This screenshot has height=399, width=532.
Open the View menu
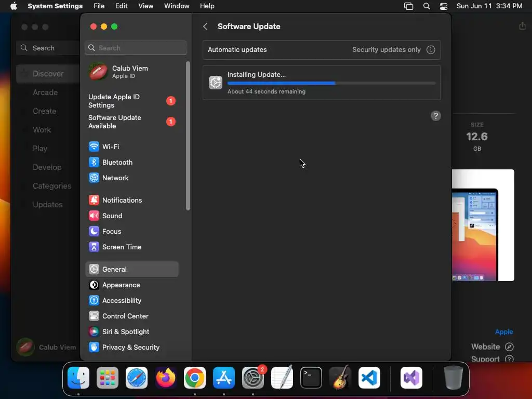tap(145, 6)
